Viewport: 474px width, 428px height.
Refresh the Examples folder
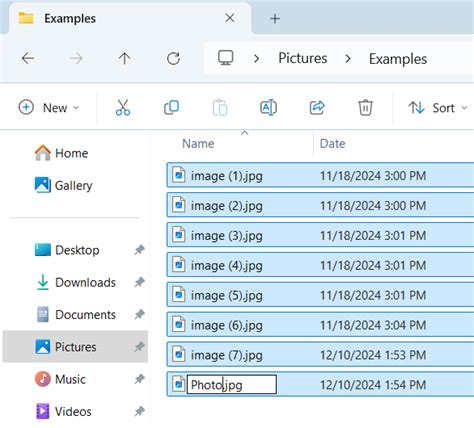173,59
